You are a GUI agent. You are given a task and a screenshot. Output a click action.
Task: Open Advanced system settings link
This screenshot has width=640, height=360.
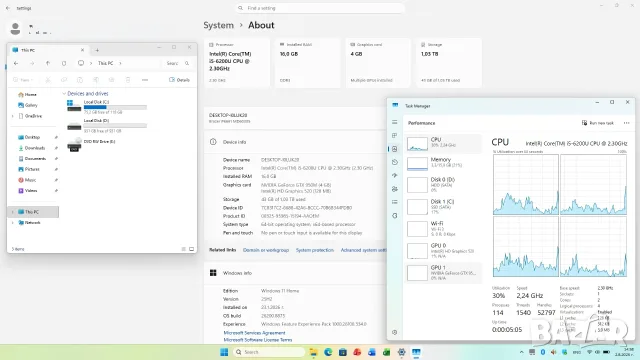363,250
